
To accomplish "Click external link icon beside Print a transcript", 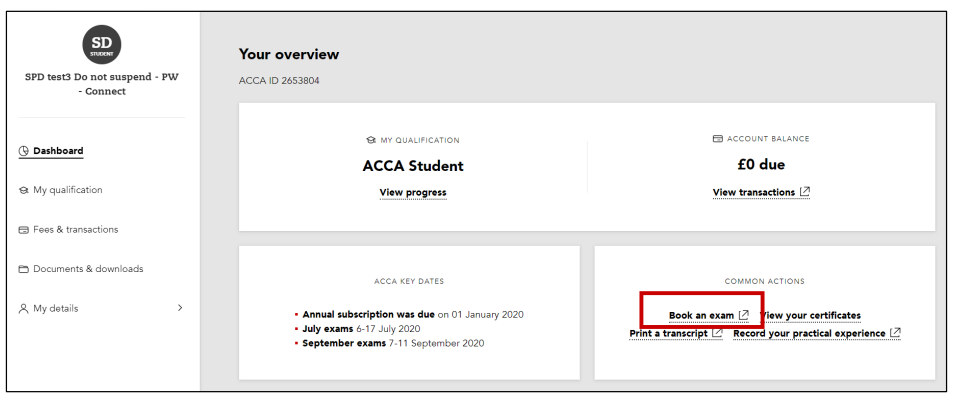I will coord(717,333).
